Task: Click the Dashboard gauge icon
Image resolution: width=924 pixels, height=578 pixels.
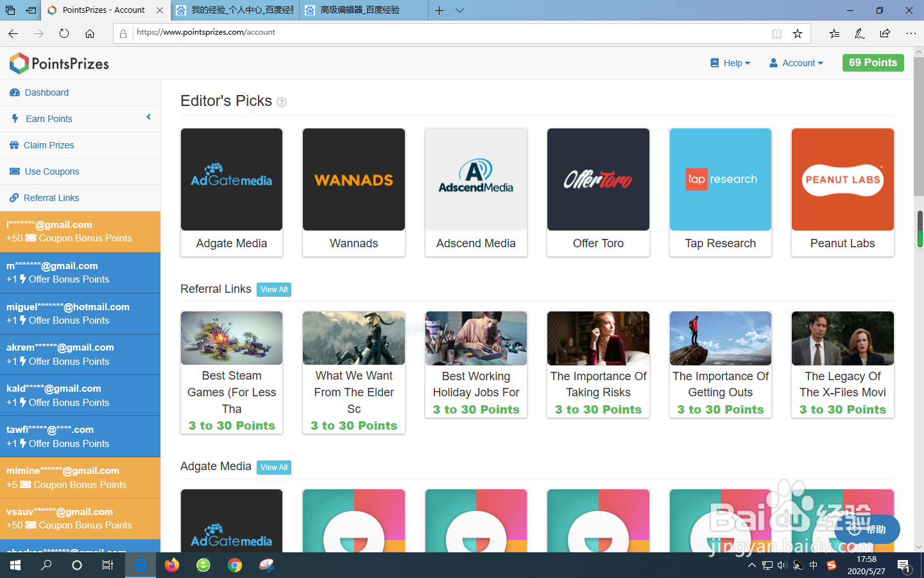Action: click(x=15, y=92)
